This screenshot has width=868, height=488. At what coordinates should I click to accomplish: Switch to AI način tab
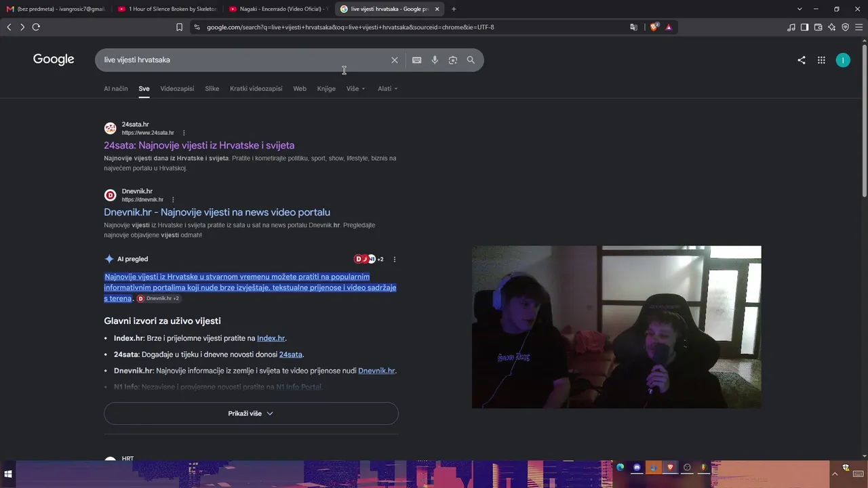(116, 89)
